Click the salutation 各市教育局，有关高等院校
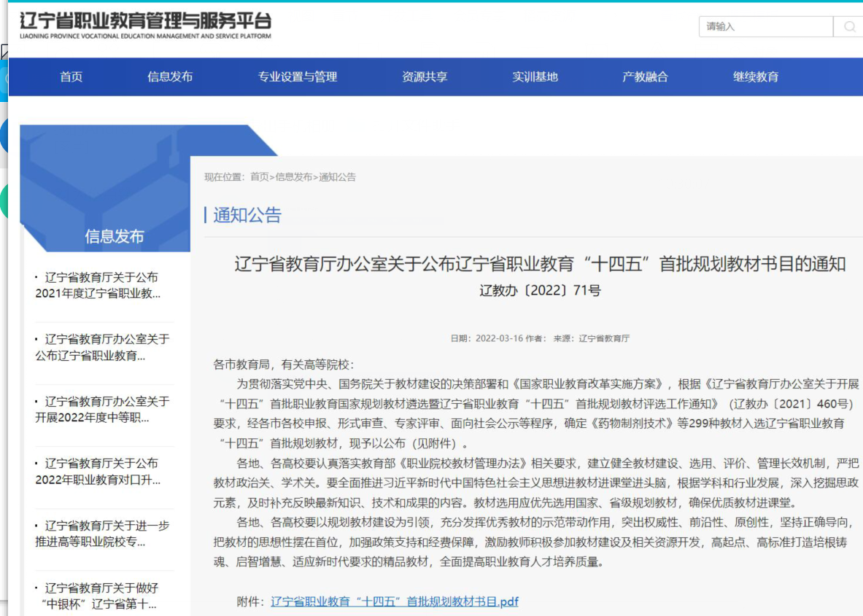Image resolution: width=863 pixels, height=616 pixels. point(284,364)
